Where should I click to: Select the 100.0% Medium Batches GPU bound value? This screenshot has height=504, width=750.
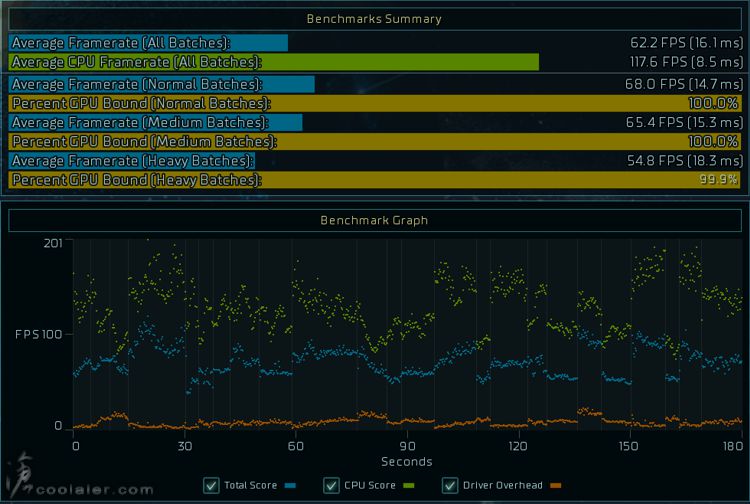(x=713, y=142)
